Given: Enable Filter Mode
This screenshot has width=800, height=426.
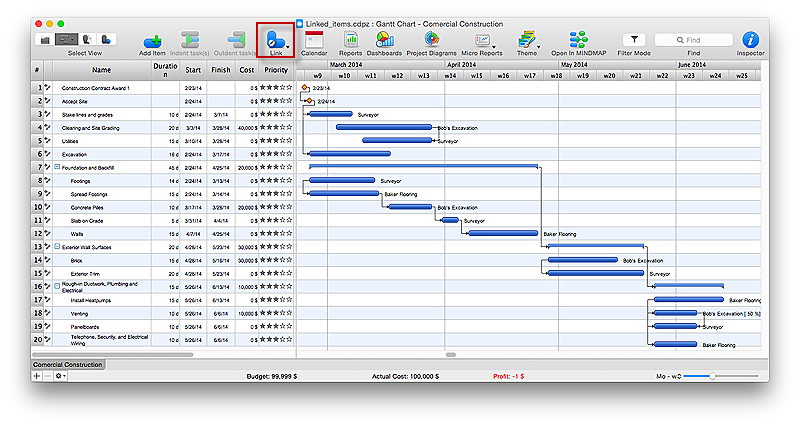Looking at the screenshot, I should pos(634,39).
